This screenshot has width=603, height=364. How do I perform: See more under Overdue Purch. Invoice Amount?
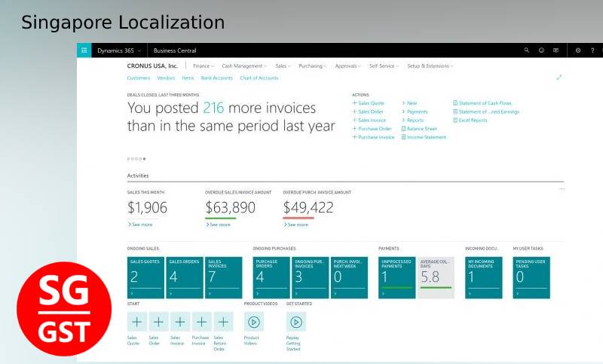tap(295, 225)
